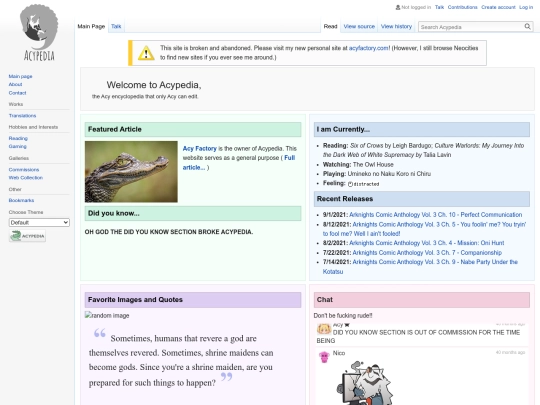
Task: Open Ch. 10 Perfect Communication release
Action: tap(436, 215)
